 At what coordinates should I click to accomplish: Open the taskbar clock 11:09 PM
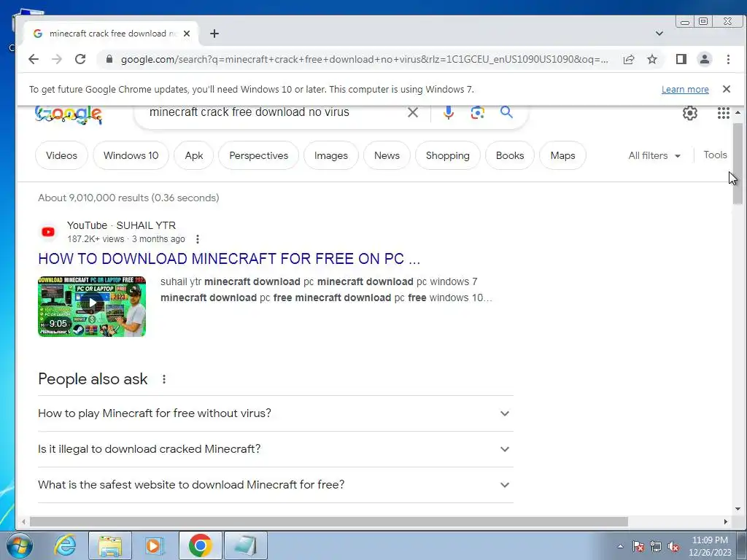pos(710,546)
